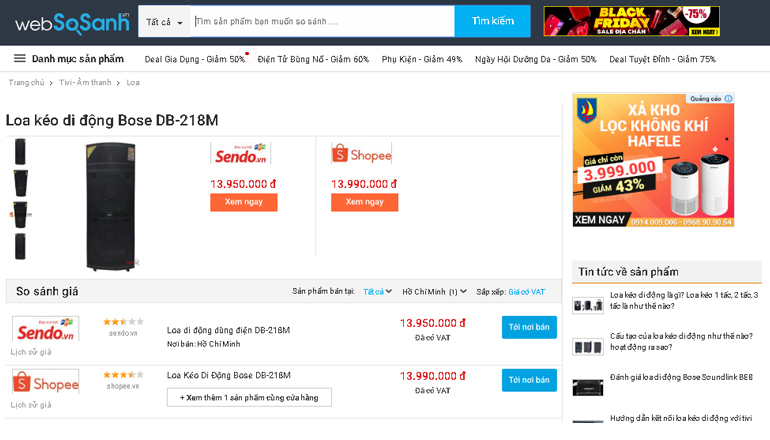Viewport: 770px width, 440px height.
Task: Select the third product thumbnail
Action: pos(20,215)
